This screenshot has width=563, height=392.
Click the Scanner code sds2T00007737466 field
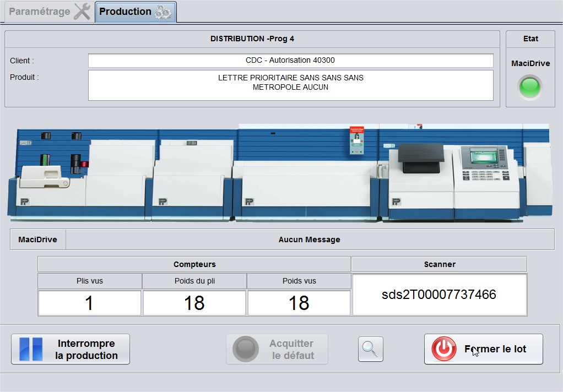pyautogui.click(x=439, y=295)
